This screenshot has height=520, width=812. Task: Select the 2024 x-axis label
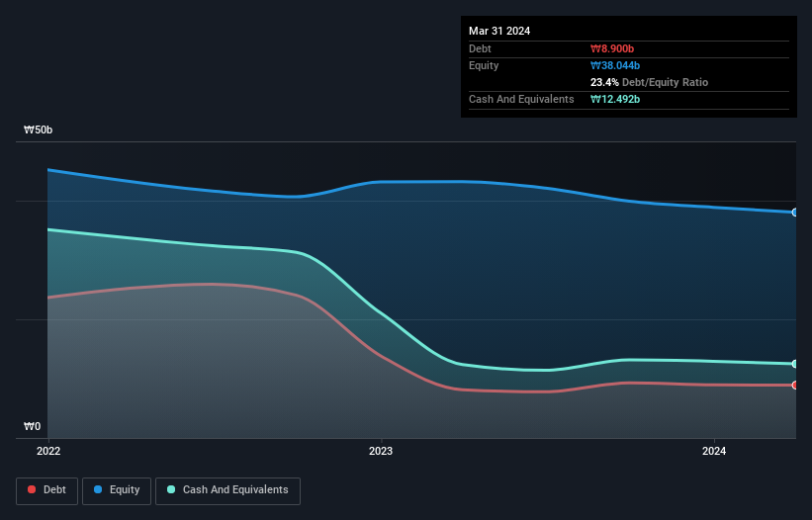714,451
